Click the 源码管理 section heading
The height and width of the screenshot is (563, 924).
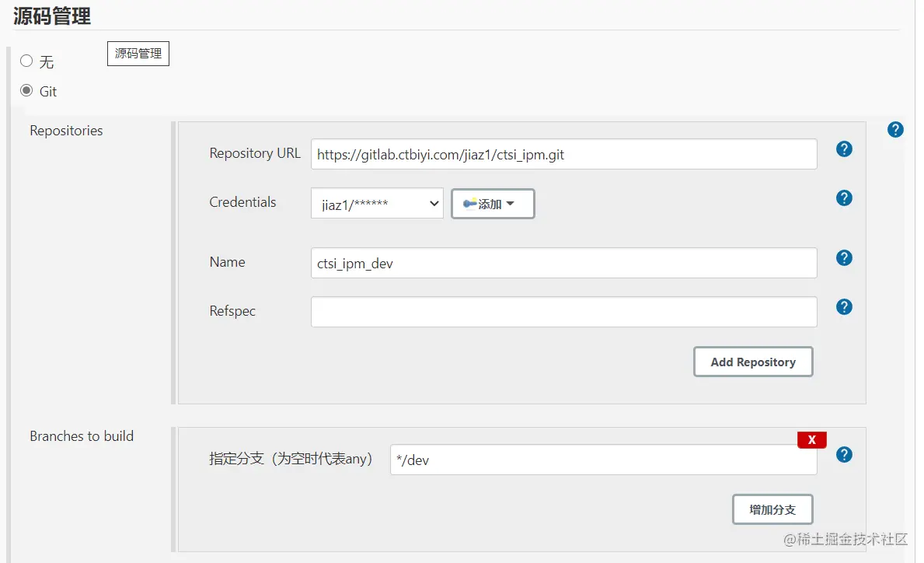[x=52, y=16]
